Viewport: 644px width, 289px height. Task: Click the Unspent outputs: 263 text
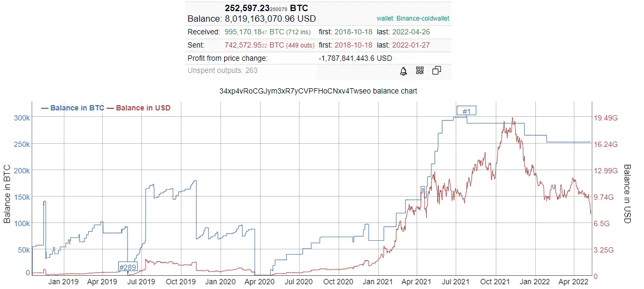point(223,70)
